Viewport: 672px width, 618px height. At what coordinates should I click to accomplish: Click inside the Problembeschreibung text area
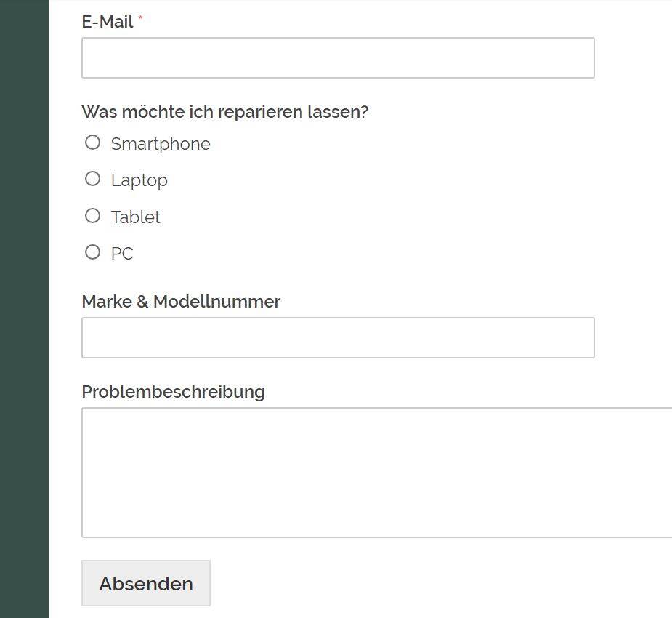(x=377, y=473)
